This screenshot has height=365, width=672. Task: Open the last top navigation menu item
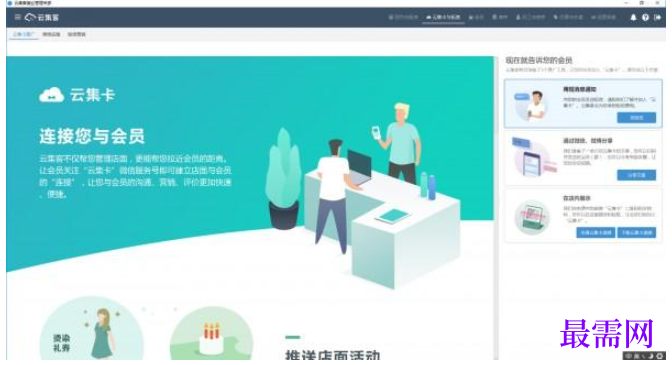(603, 17)
